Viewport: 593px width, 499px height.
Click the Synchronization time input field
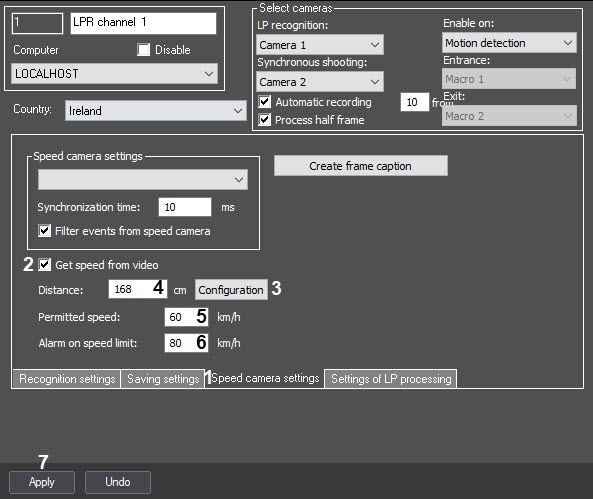185,207
